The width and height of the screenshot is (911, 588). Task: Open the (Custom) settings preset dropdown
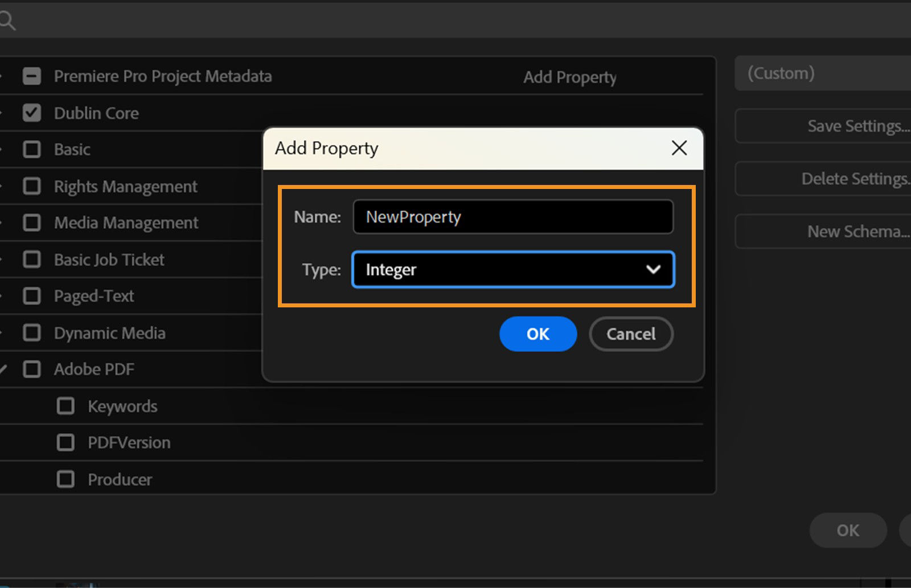click(822, 73)
